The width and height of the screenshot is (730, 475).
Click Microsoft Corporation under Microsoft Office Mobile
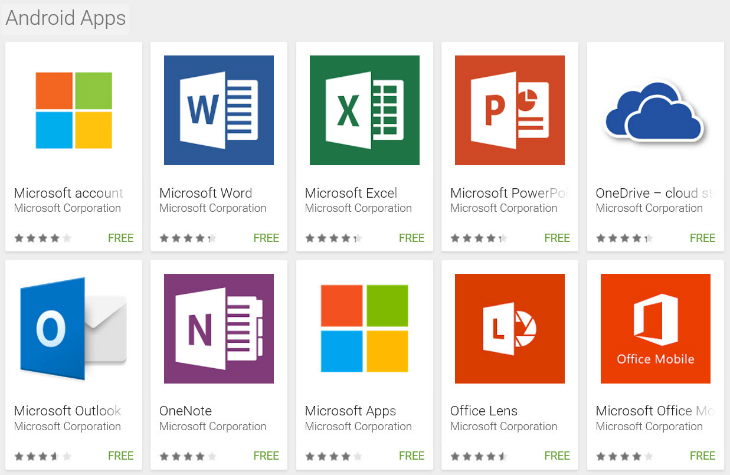tap(649, 426)
